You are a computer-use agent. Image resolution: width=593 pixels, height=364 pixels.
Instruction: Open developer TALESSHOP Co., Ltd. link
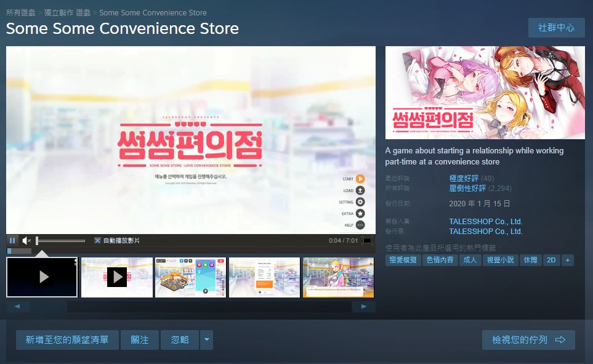(x=486, y=221)
